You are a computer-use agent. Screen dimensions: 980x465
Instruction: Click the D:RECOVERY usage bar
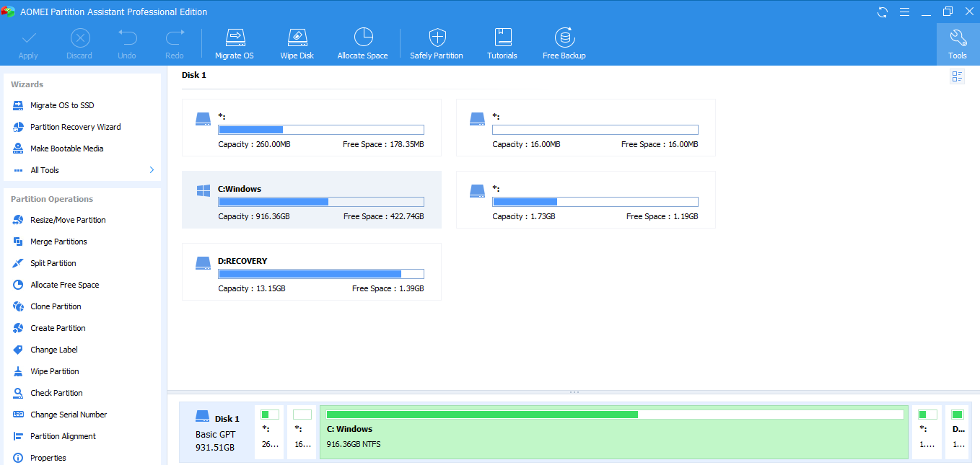tap(320, 274)
